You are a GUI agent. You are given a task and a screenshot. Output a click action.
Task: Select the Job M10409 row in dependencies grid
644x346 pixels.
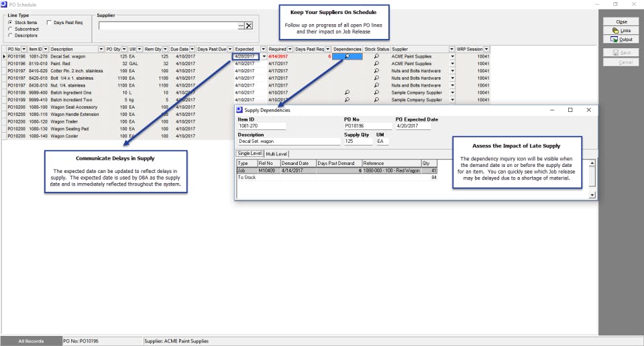pos(337,170)
